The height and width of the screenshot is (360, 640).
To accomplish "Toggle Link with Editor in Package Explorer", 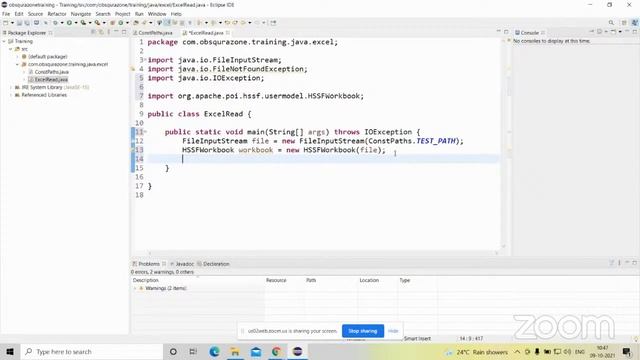I will [101, 32].
